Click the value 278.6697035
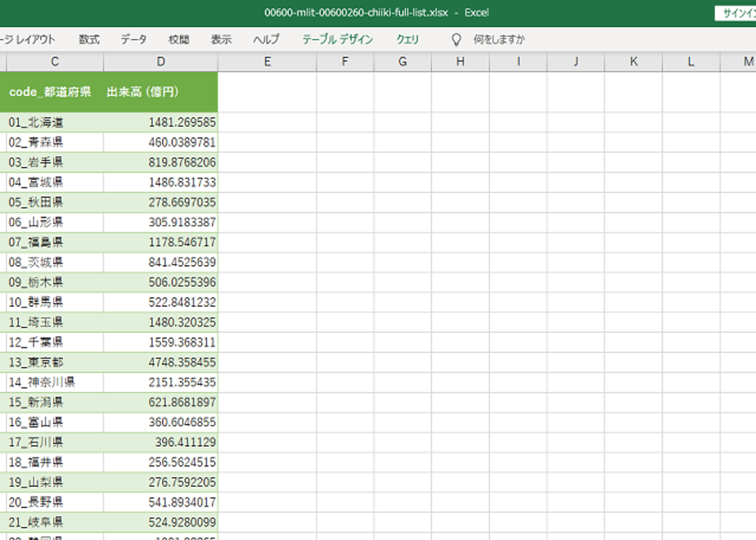 (182, 203)
